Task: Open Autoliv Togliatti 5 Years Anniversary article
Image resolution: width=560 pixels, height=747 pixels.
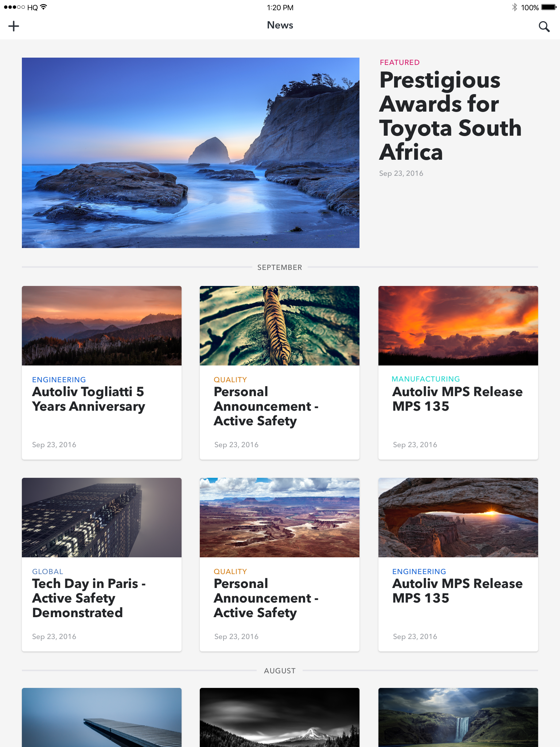Action: (88, 399)
